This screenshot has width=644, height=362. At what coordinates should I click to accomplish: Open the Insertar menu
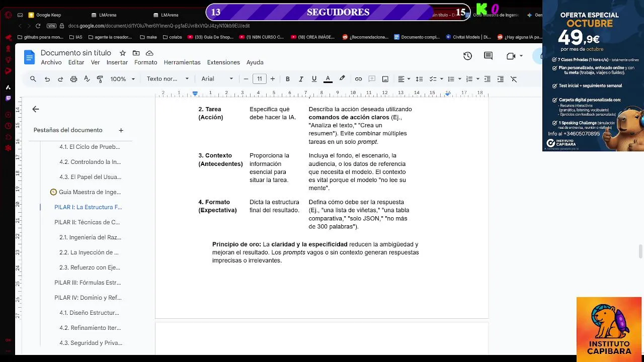coord(117,62)
